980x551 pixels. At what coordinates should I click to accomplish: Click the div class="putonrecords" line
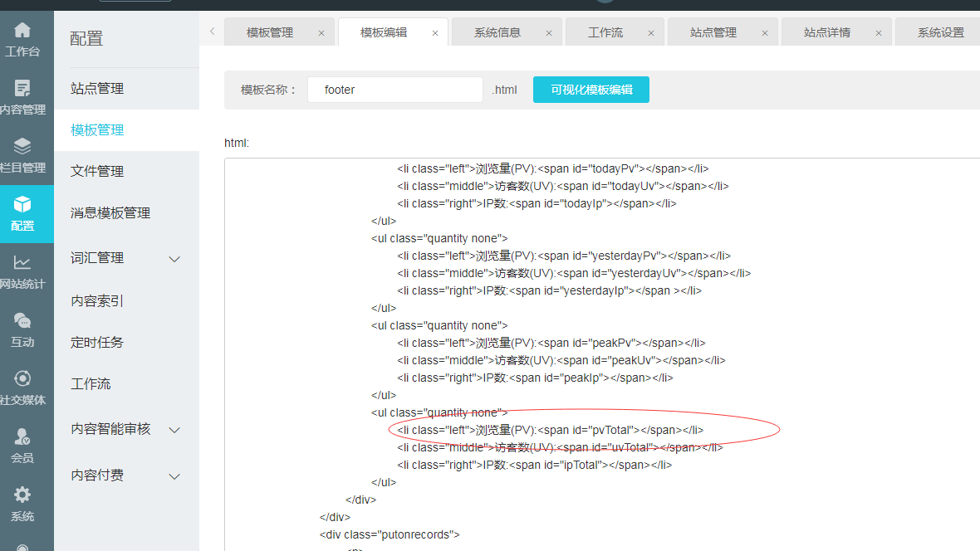pos(390,534)
